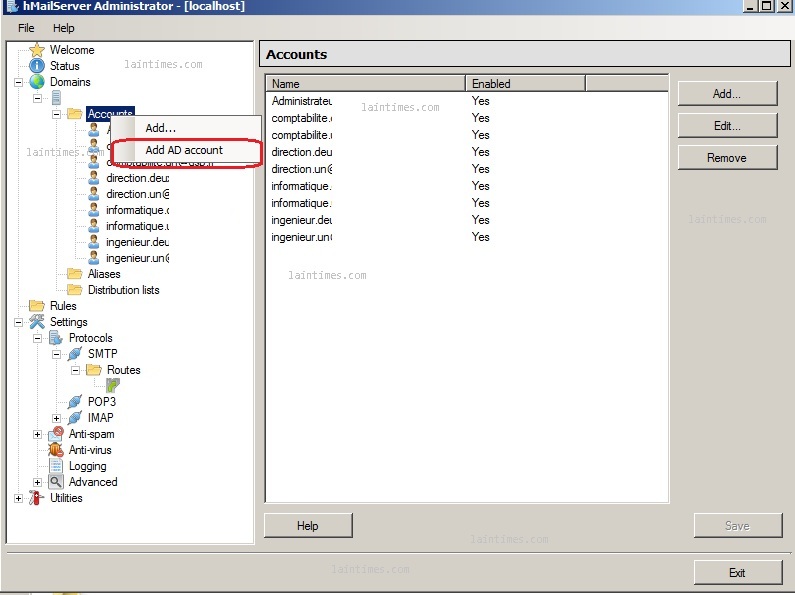Click the user icon beside ingenieur.un@
The image size is (795, 595).
(94, 258)
